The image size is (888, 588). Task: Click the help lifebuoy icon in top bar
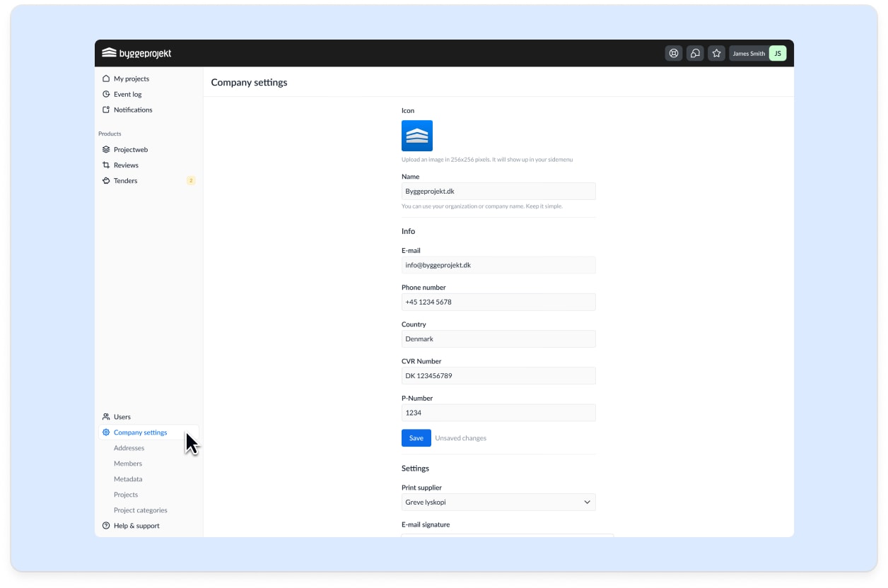(x=674, y=53)
